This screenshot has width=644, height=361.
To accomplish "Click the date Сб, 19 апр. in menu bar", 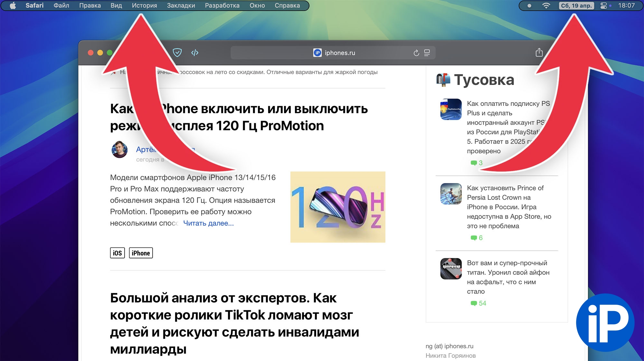I will pos(576,5).
